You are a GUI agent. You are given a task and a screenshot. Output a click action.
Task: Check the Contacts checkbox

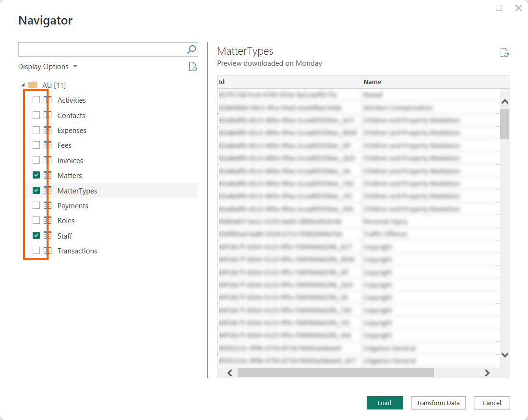pyautogui.click(x=36, y=115)
